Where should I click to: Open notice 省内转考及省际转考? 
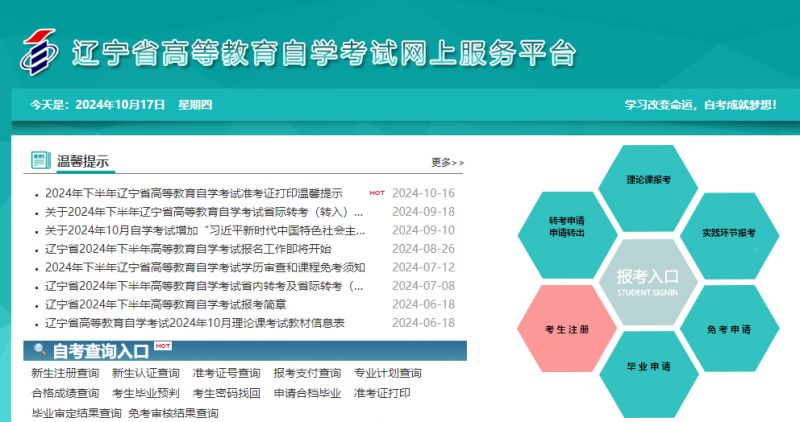pyautogui.click(x=204, y=286)
